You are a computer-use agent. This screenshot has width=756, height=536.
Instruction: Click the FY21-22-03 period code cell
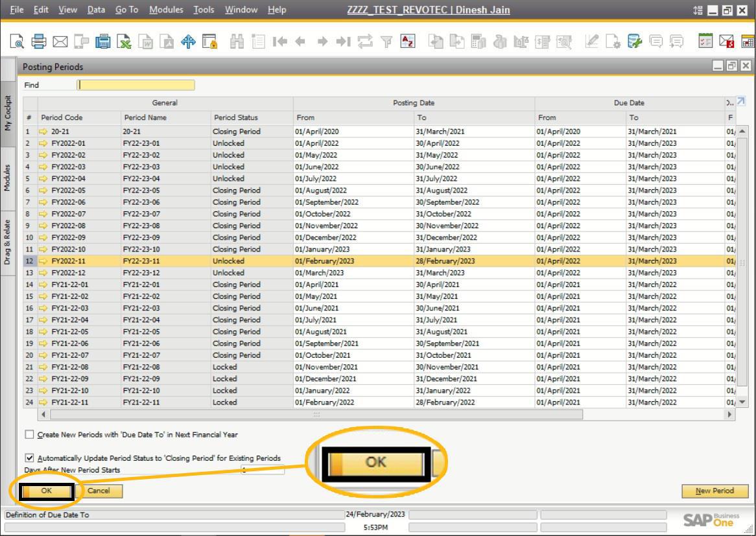pos(80,308)
